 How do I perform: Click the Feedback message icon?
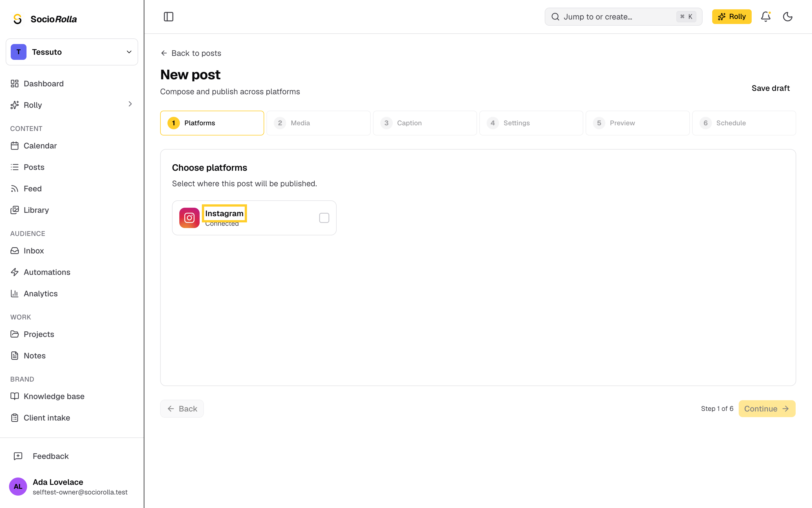[18, 456]
